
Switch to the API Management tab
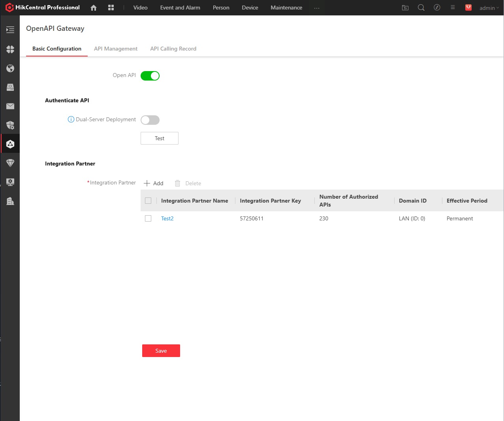(x=116, y=49)
